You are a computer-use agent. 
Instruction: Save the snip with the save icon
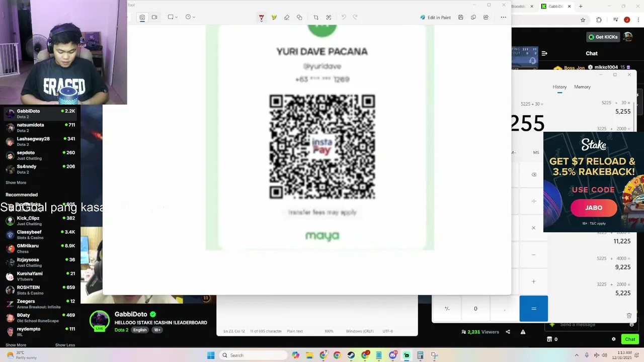tap(460, 17)
